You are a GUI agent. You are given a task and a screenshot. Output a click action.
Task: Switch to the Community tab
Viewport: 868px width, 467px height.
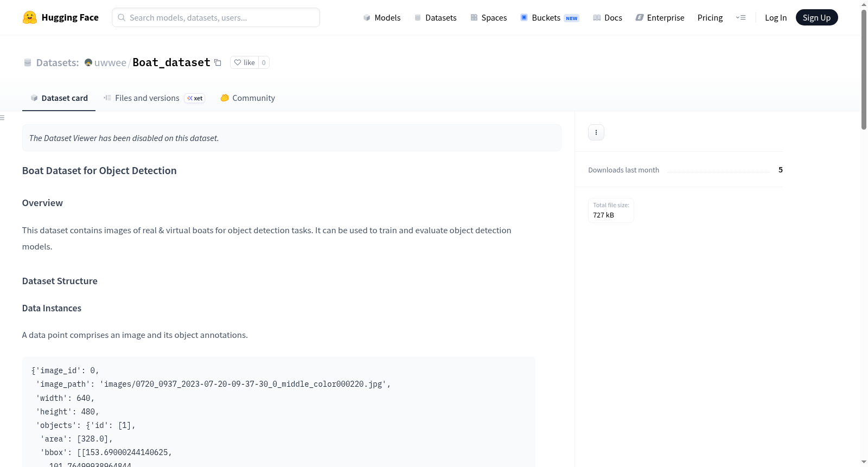click(247, 98)
